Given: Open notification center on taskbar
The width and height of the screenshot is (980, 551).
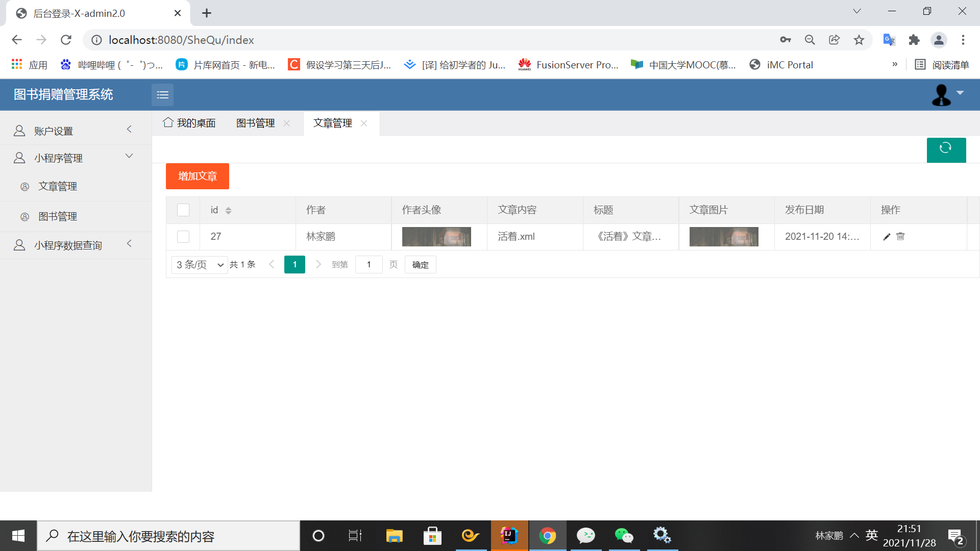Looking at the screenshot, I should point(955,537).
